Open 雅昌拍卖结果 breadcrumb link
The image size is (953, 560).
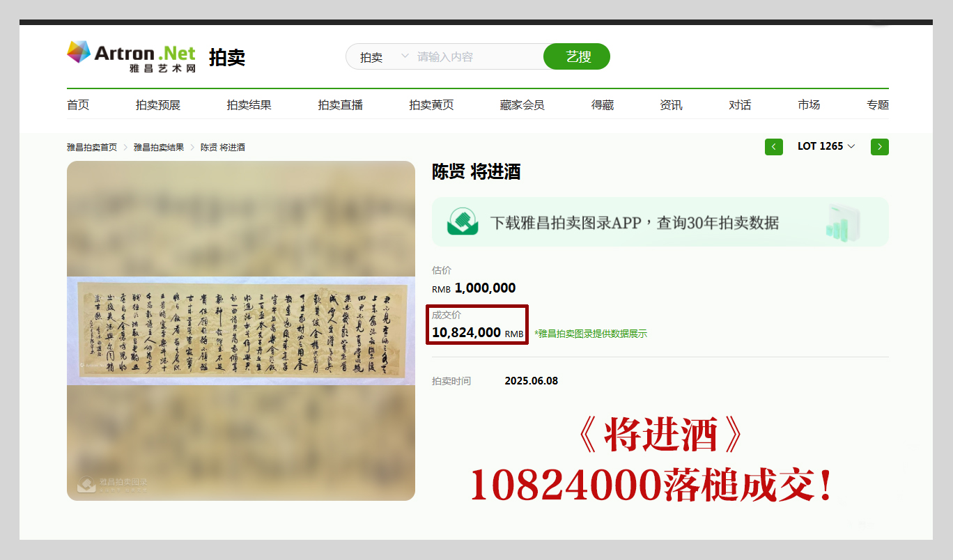(x=159, y=148)
